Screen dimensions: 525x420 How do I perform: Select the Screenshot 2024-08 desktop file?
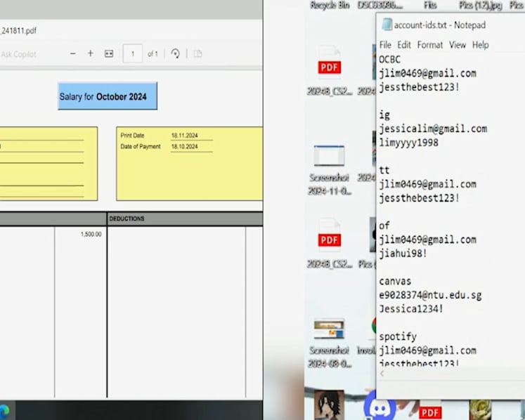coord(330,343)
